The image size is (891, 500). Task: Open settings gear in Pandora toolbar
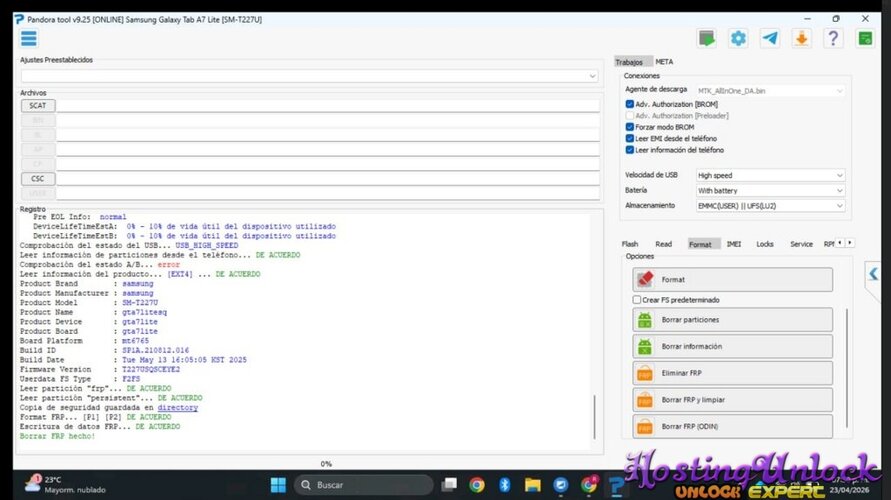pos(738,39)
